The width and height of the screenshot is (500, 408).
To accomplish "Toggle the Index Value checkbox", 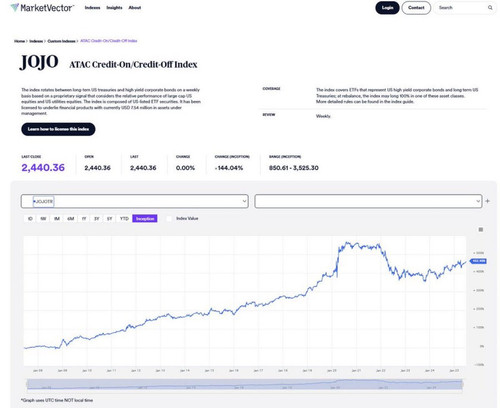I will tap(169, 219).
